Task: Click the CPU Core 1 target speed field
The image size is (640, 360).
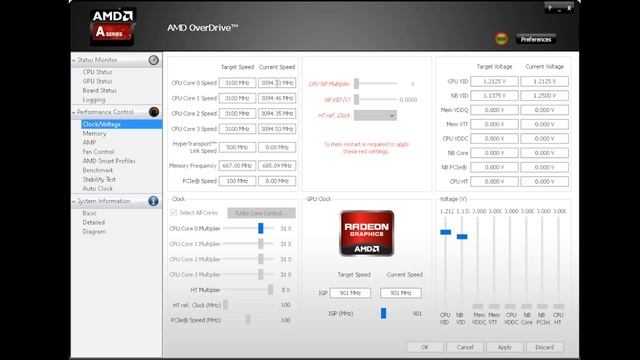Action: click(238, 98)
